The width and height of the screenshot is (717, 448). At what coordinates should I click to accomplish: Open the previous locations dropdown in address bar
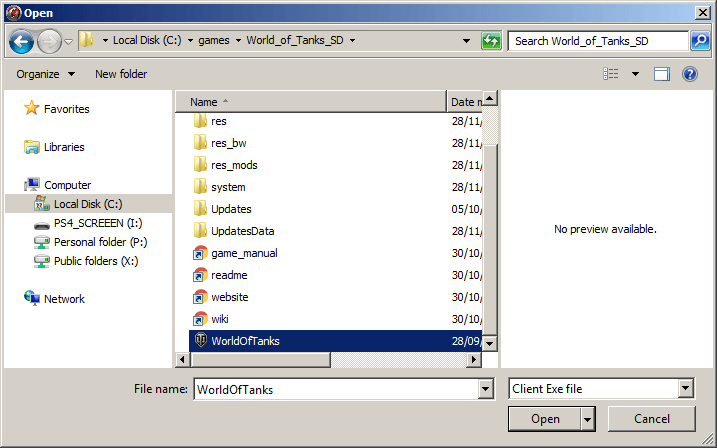tap(466, 41)
